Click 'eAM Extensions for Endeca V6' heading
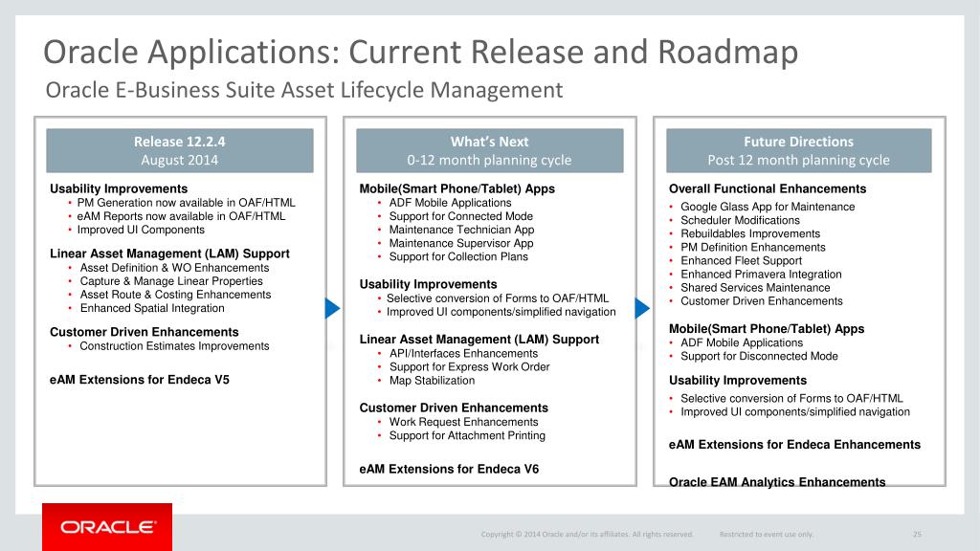Screen dimensions: 980x551 (449, 469)
